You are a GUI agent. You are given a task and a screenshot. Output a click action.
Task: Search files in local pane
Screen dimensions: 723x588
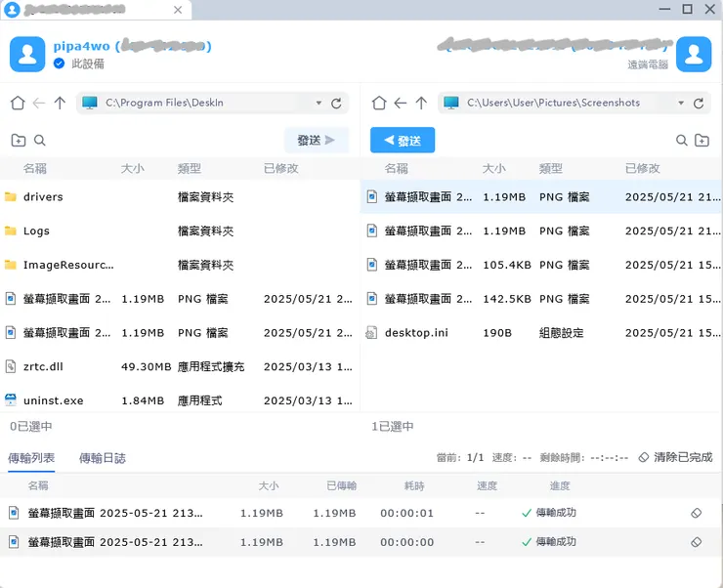(40, 140)
